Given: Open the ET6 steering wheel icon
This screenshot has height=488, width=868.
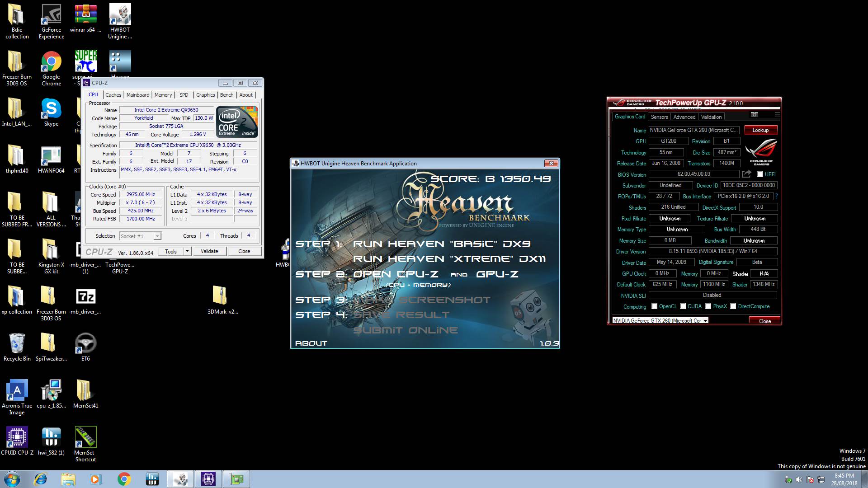Looking at the screenshot, I should tap(85, 347).
